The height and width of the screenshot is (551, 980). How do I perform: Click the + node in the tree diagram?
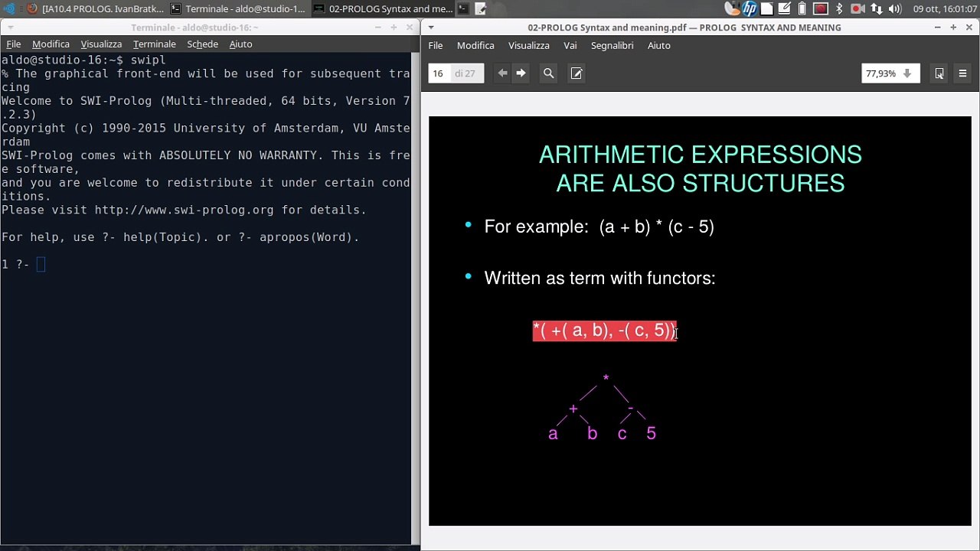point(573,409)
